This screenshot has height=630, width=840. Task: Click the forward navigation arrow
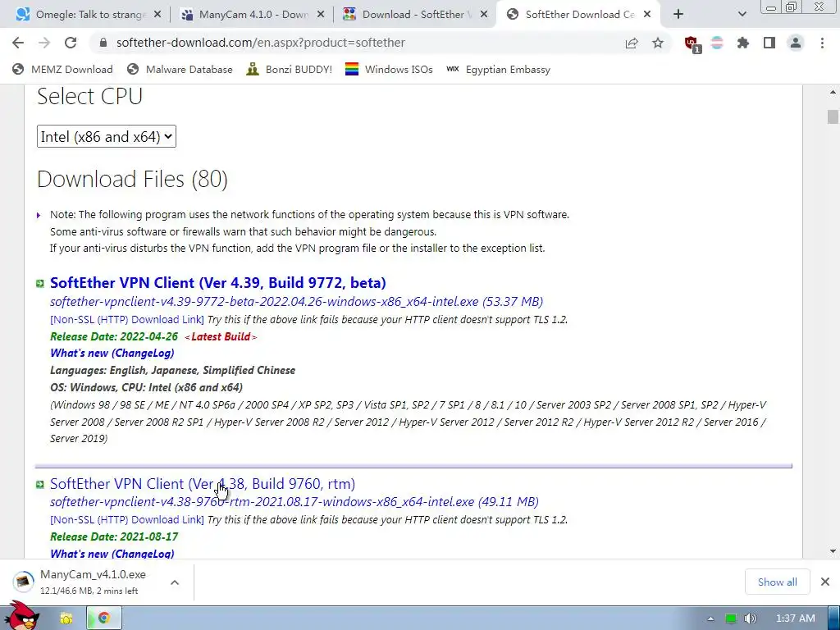pyautogui.click(x=44, y=43)
